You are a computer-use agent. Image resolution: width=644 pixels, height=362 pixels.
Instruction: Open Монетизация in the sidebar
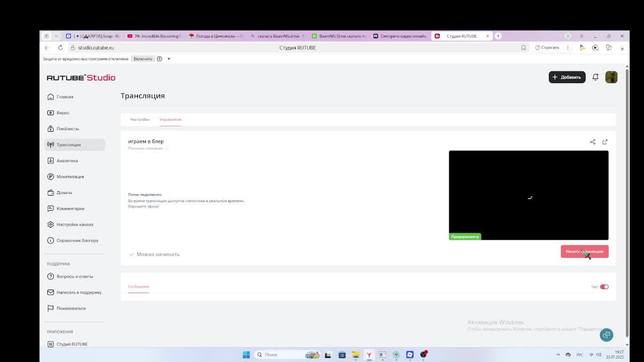click(75, 176)
